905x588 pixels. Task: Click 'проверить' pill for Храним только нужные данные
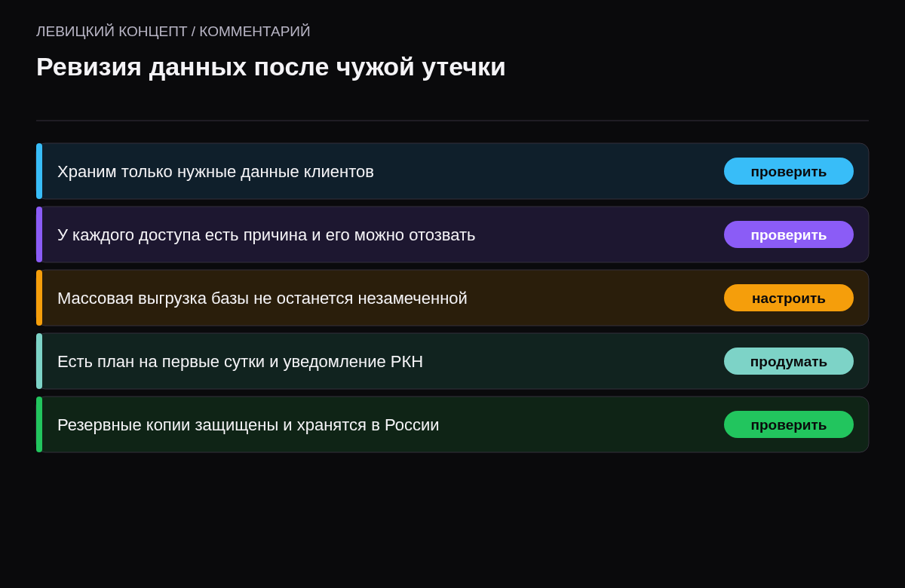(789, 171)
